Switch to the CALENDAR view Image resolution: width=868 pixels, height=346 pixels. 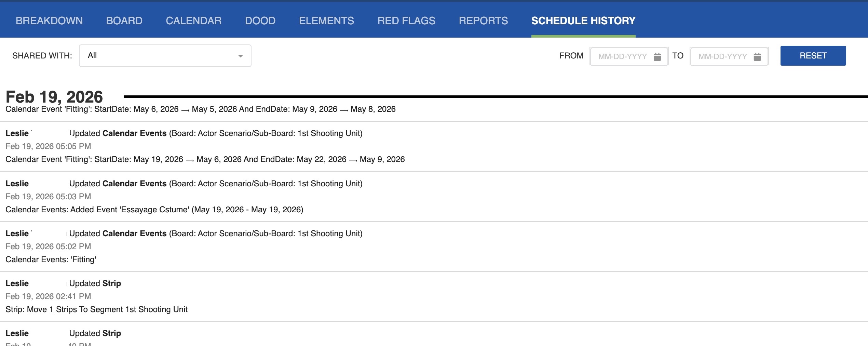point(194,20)
